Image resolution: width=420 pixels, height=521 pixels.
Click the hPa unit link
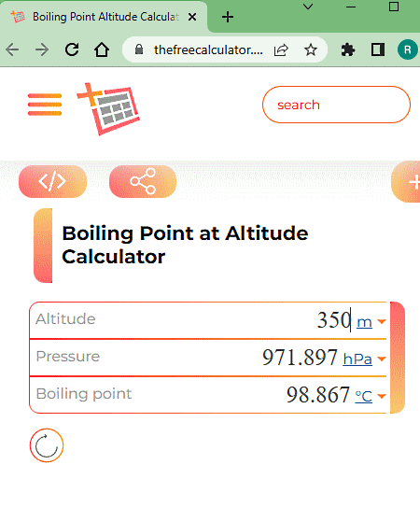point(357,359)
